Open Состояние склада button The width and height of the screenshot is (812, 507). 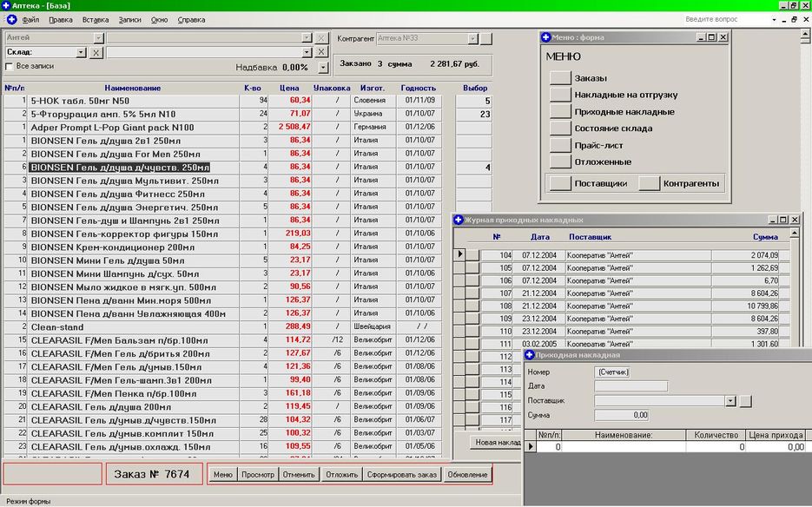pyautogui.click(x=560, y=128)
